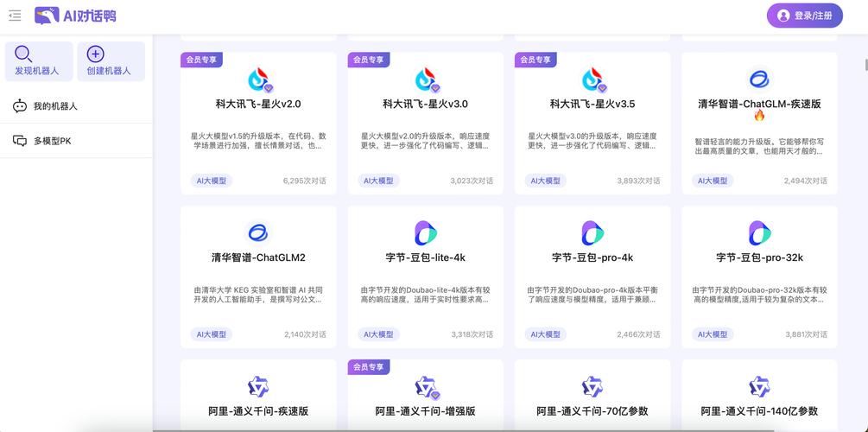Open the 清华智谱-ChatGLM-疾速版 title
Screen dimensions: 868x432
759,104
